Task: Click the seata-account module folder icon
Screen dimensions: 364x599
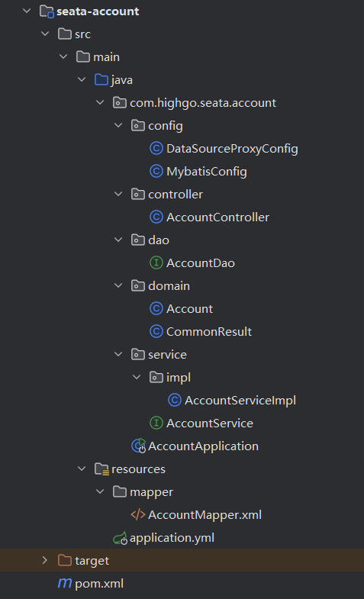Action: tap(47, 11)
